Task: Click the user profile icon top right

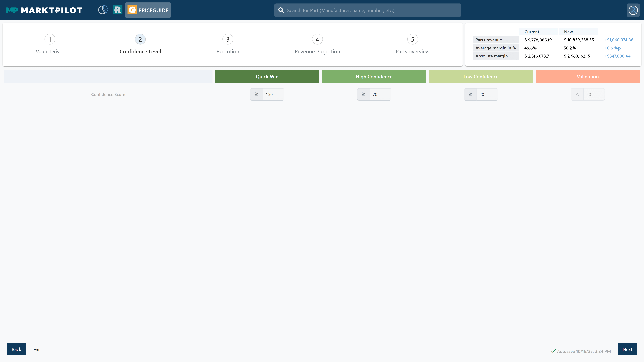Action: pyautogui.click(x=633, y=10)
